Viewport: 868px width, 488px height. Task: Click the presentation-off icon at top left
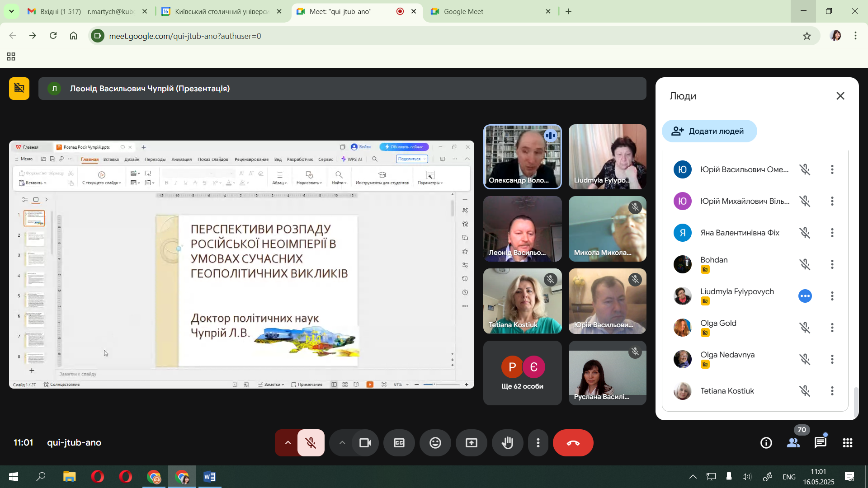tap(19, 88)
